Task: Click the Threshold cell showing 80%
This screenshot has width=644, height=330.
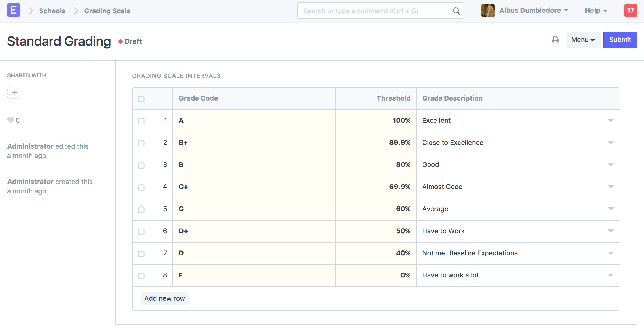Action: tap(376, 165)
